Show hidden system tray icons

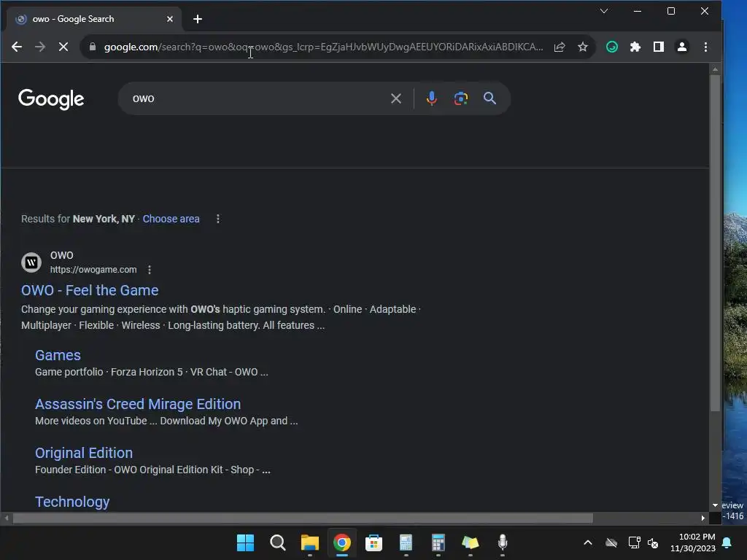pyautogui.click(x=588, y=542)
